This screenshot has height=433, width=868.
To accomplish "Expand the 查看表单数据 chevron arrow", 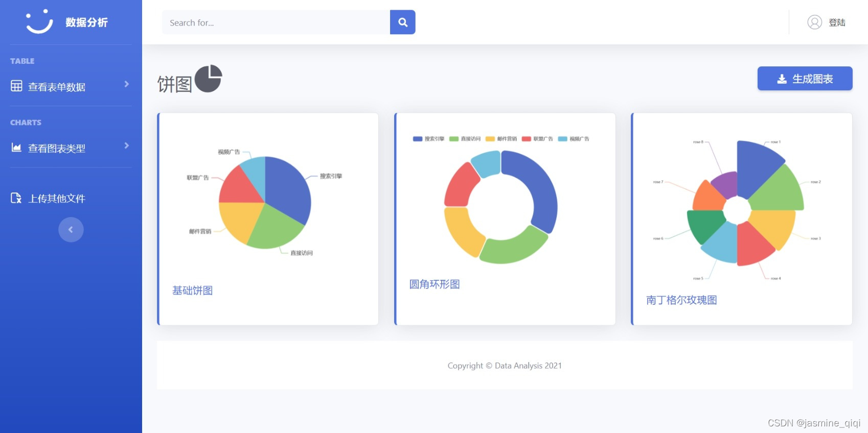I will click(x=126, y=84).
